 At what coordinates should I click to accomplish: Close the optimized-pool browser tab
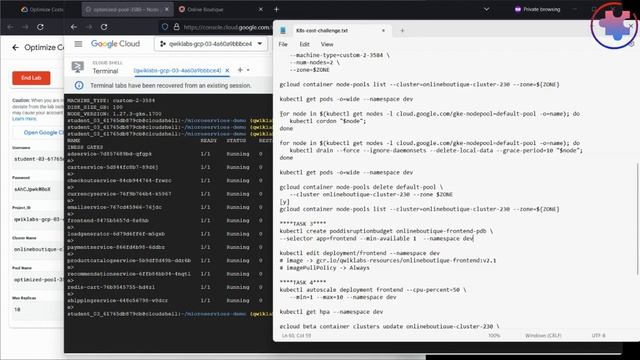click(167, 9)
